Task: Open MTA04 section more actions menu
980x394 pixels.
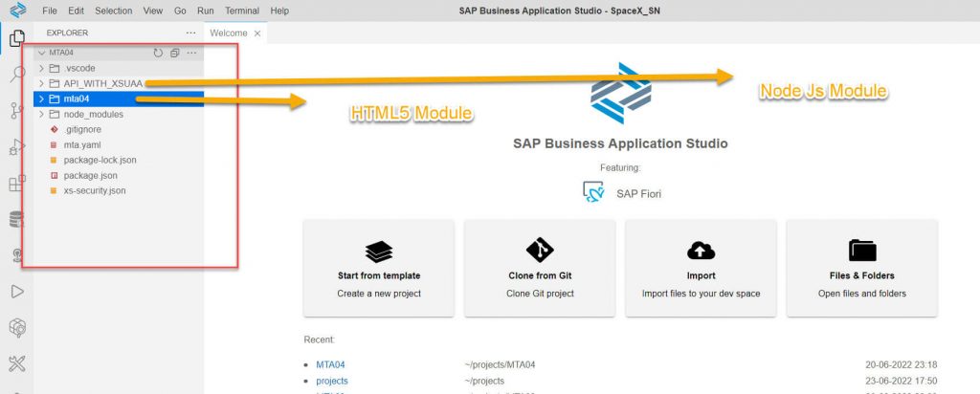Action: coord(191,53)
